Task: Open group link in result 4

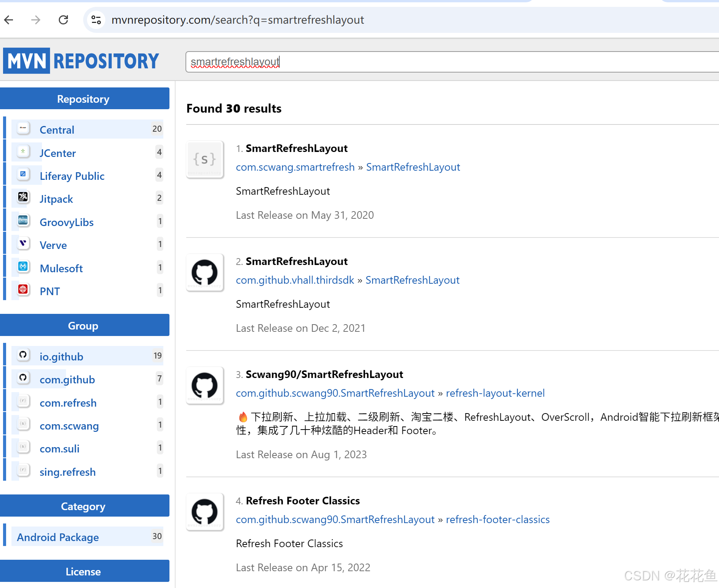Action: pos(335,520)
